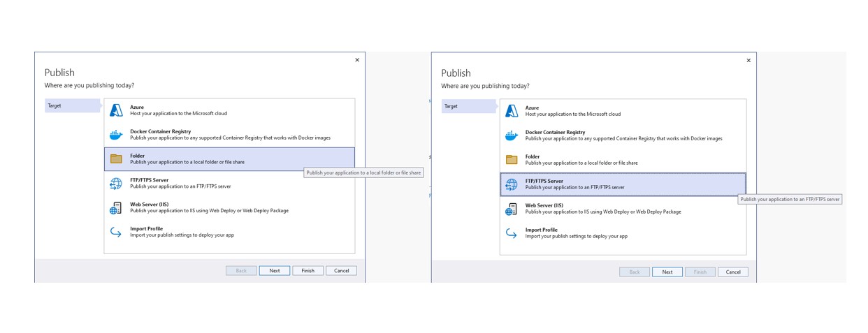The image size is (868, 333).
Task: Choose Docker Container Registry title in the left dialog
Action: pos(160,131)
